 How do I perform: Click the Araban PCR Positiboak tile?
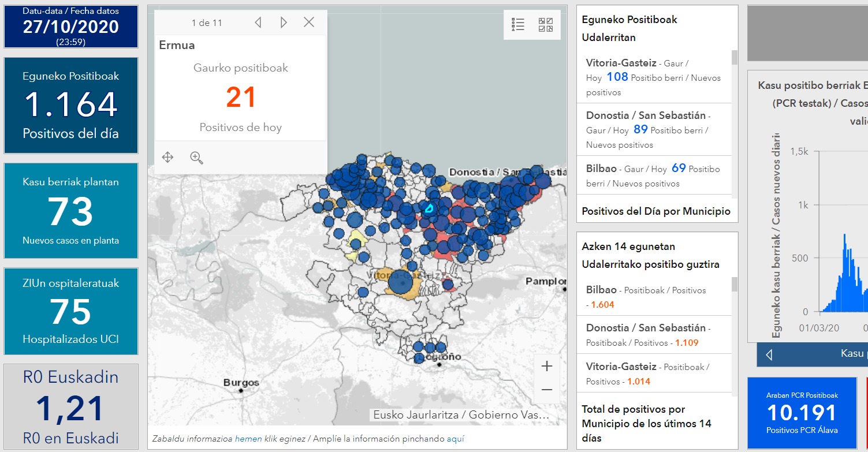(802, 413)
